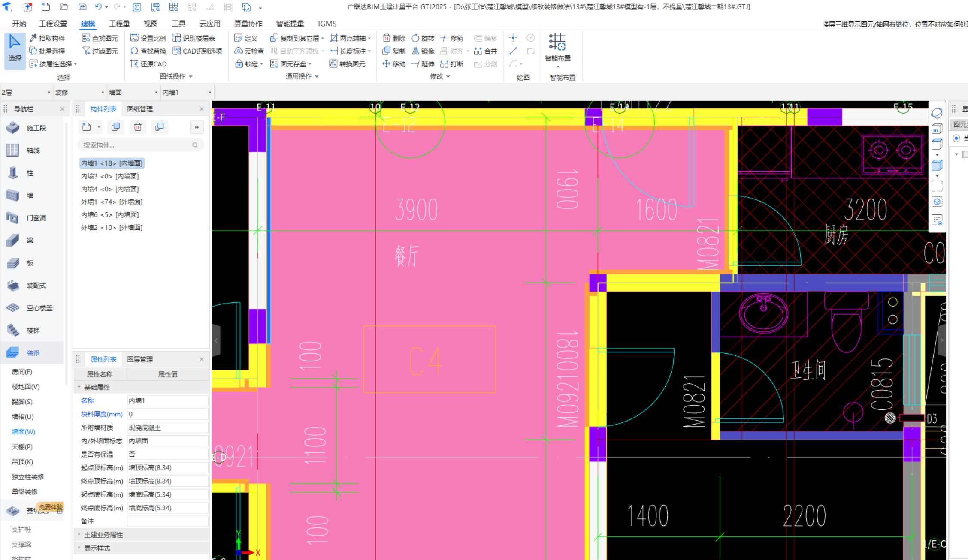The image size is (968, 560).
Task: Click 查找替换 find and replace
Action: [x=148, y=51]
